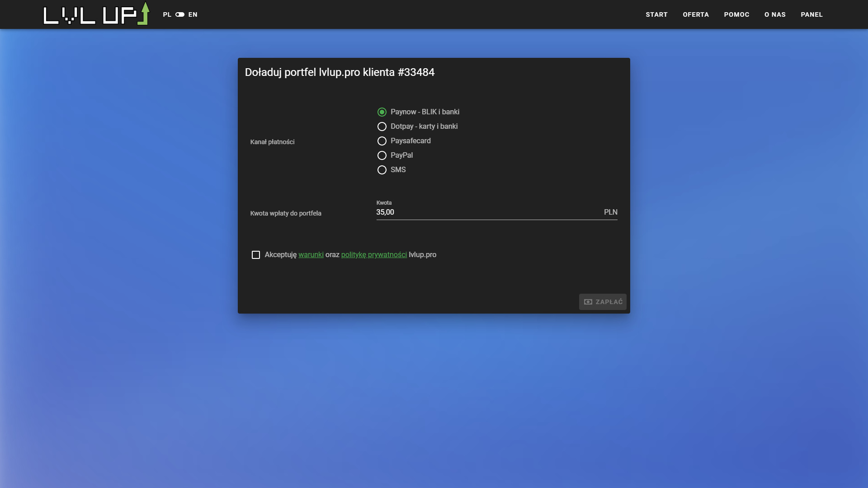
Task: Toggle the PL/EN language switch
Action: pyautogui.click(x=180, y=14)
